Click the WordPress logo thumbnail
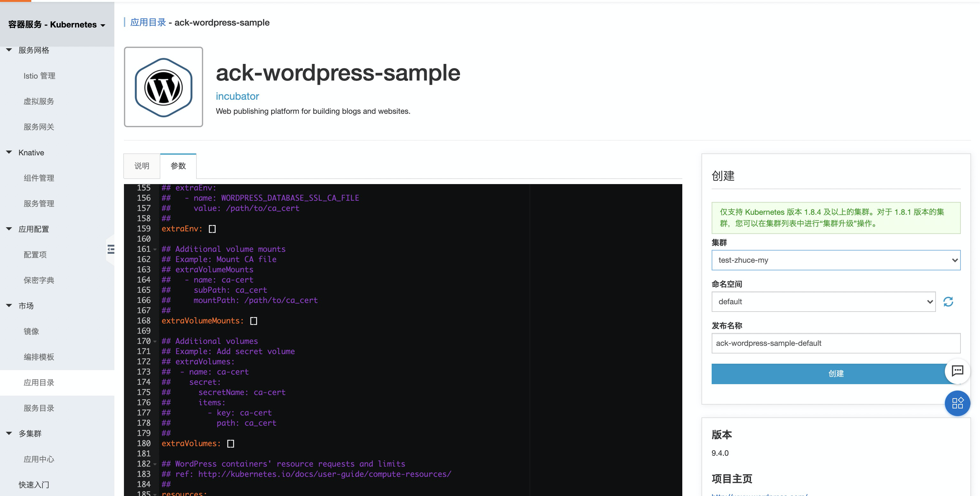This screenshot has width=980, height=496. coord(164,87)
